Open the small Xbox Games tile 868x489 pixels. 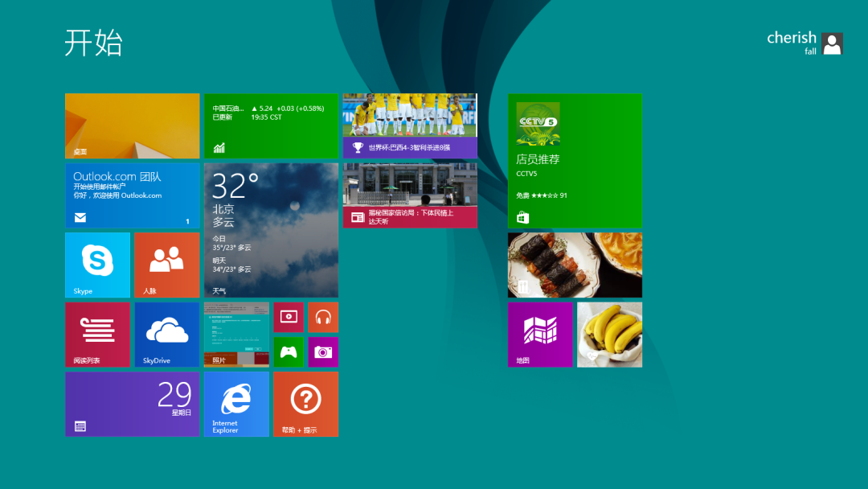[x=289, y=352]
